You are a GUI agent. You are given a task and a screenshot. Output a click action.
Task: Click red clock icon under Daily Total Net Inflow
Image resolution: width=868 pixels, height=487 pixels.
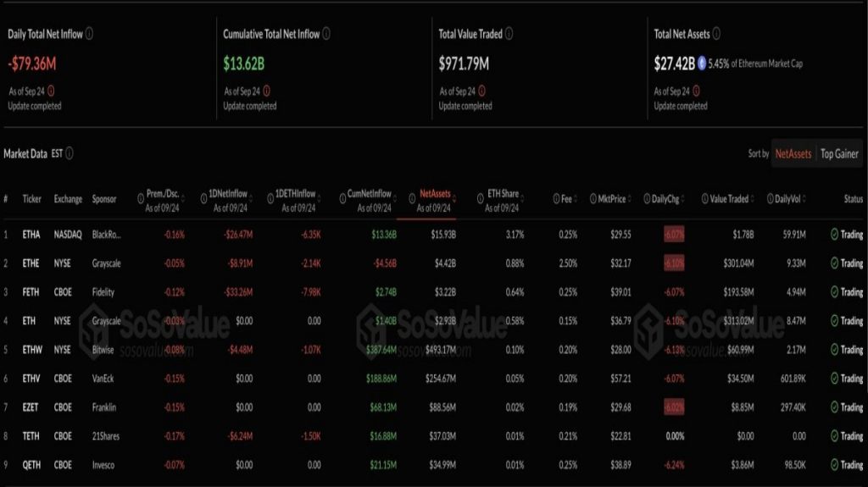pos(52,91)
